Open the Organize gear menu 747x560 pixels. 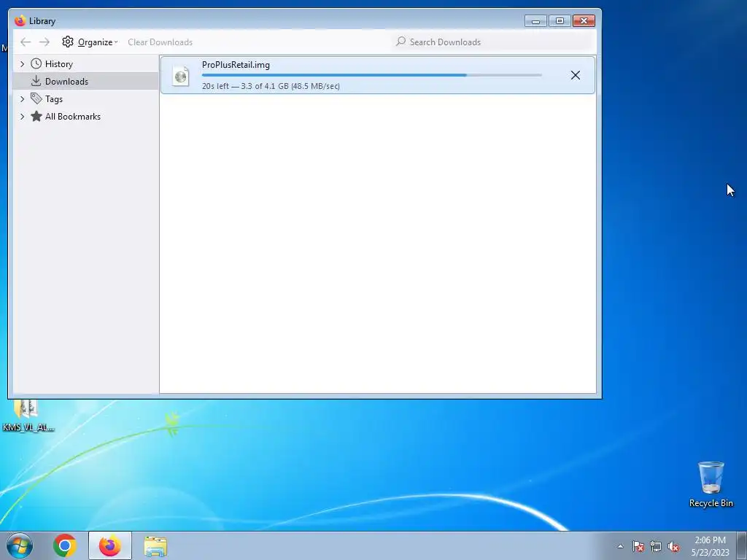pos(90,42)
